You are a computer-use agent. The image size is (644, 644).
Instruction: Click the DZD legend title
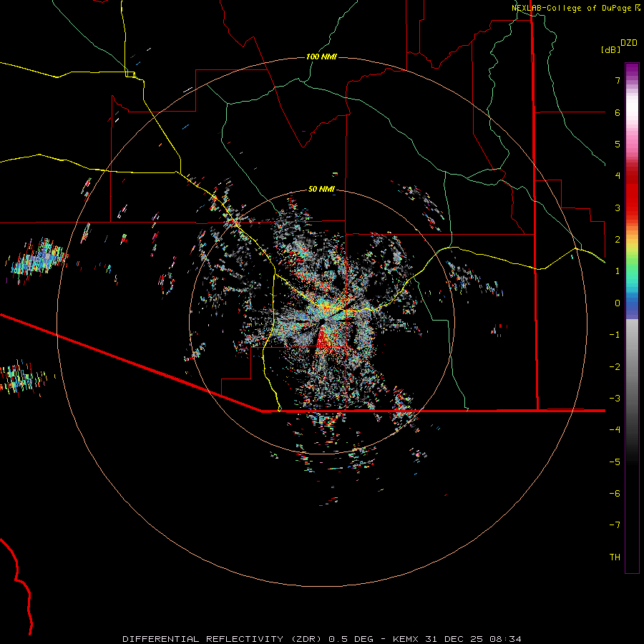tap(629, 43)
